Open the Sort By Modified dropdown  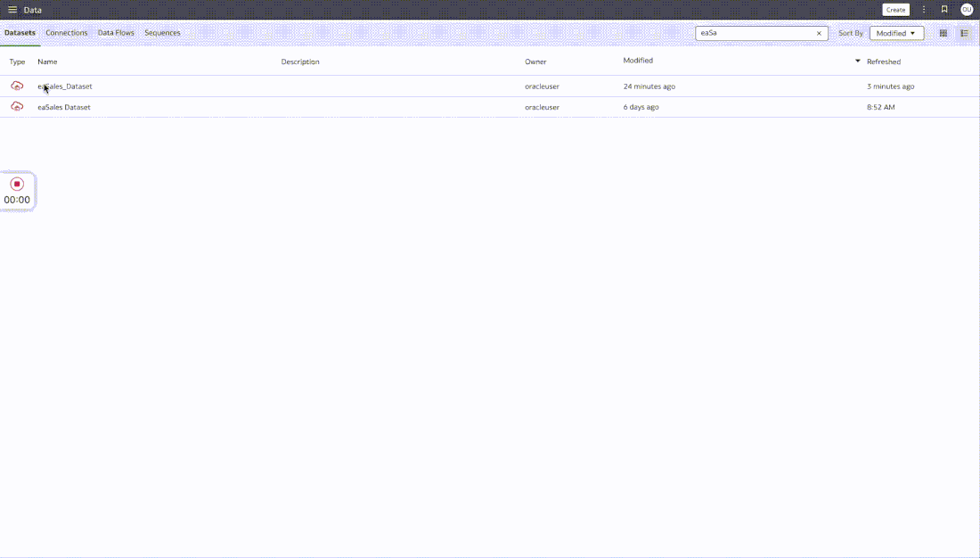896,33
